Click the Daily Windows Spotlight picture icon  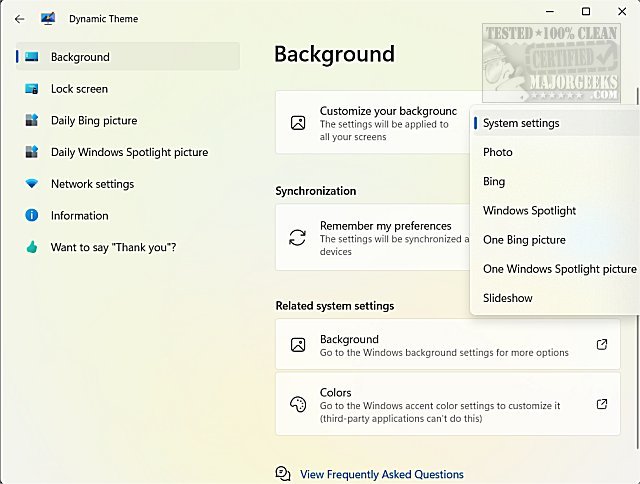pos(31,153)
